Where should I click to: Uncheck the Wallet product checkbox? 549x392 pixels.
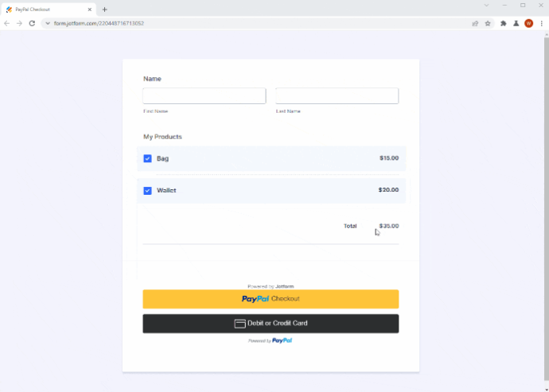point(147,191)
